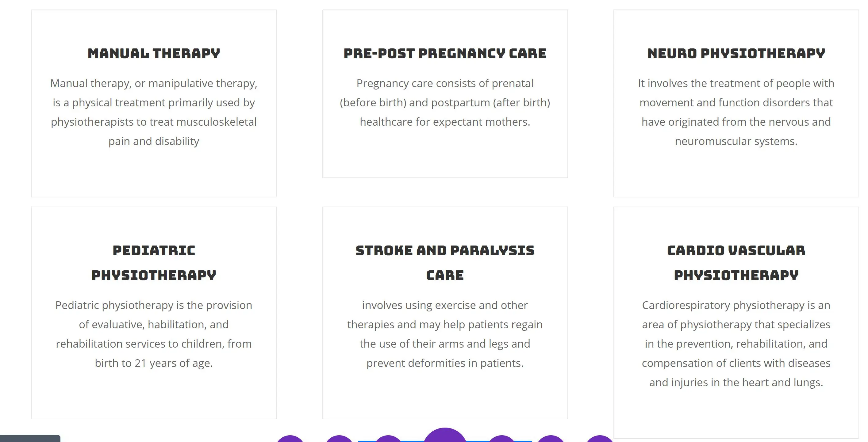
Task: Click the pediatric rehabilitation services description
Action: click(x=154, y=334)
